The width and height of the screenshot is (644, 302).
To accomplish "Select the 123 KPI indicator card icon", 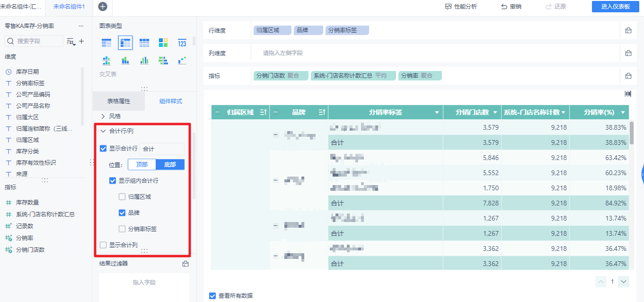I will tap(182, 43).
